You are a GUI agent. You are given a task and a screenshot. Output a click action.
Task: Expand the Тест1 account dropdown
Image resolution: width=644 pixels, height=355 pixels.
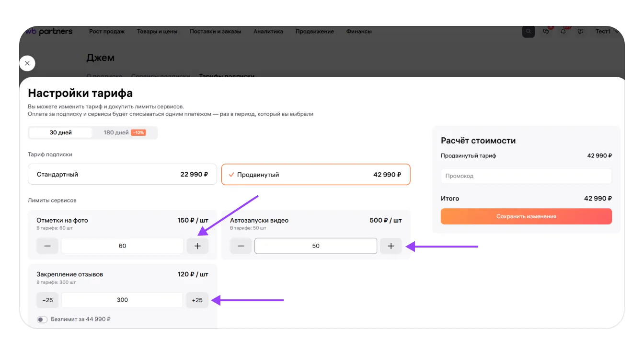pyautogui.click(x=607, y=32)
